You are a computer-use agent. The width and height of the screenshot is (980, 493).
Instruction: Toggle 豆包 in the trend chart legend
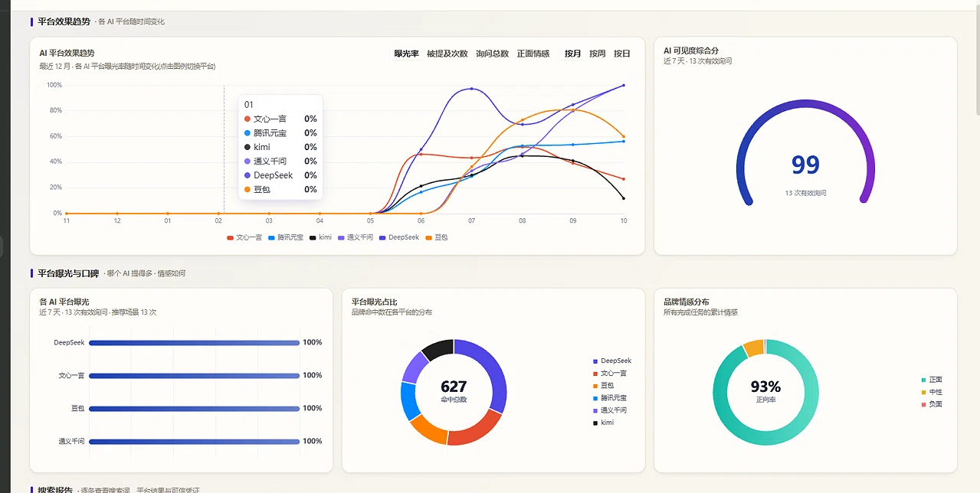(437, 237)
